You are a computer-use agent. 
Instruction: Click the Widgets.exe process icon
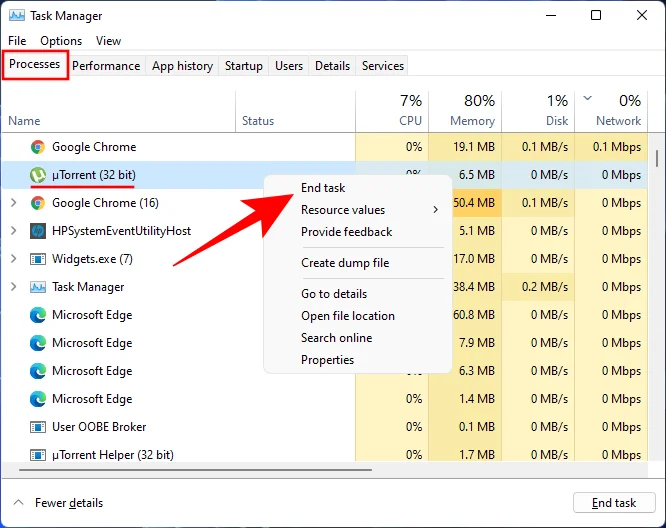click(38, 259)
